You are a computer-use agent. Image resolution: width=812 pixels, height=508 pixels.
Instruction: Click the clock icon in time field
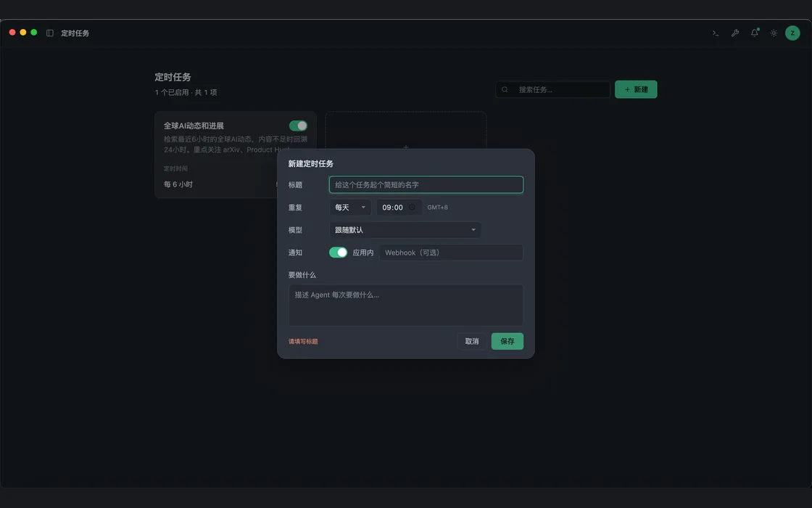pos(413,208)
